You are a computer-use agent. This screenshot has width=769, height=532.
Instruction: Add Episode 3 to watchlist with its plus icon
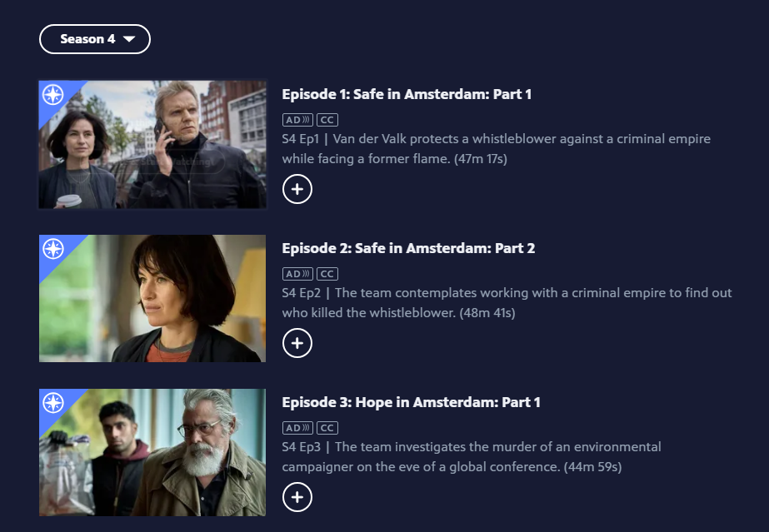coord(297,497)
